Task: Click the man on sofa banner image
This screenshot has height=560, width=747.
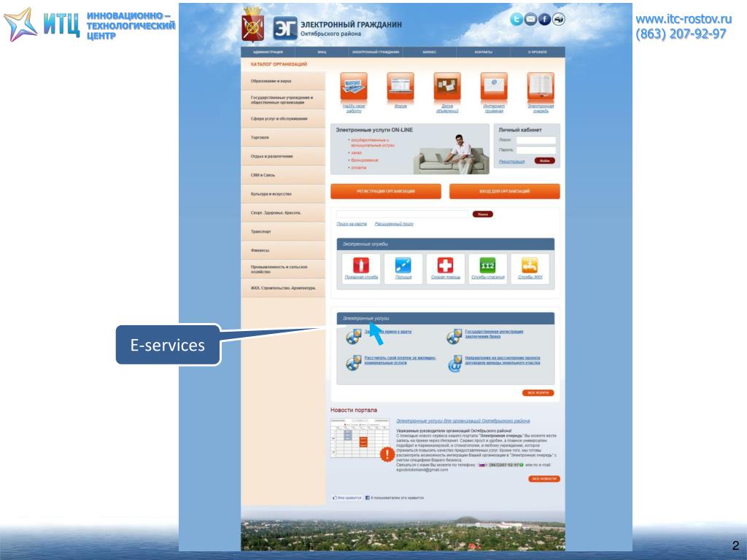Action: (451, 154)
